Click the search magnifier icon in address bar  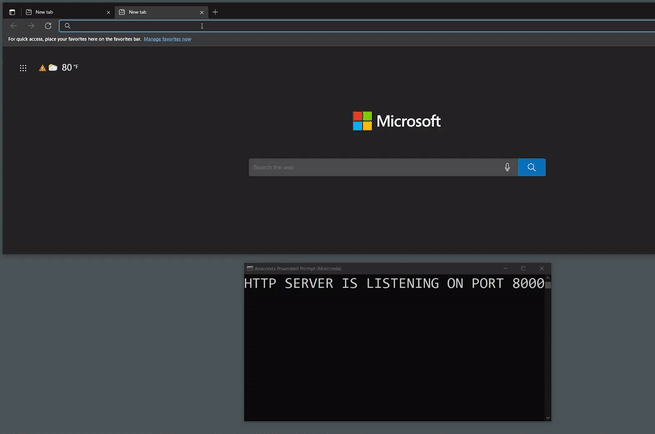pyautogui.click(x=67, y=26)
